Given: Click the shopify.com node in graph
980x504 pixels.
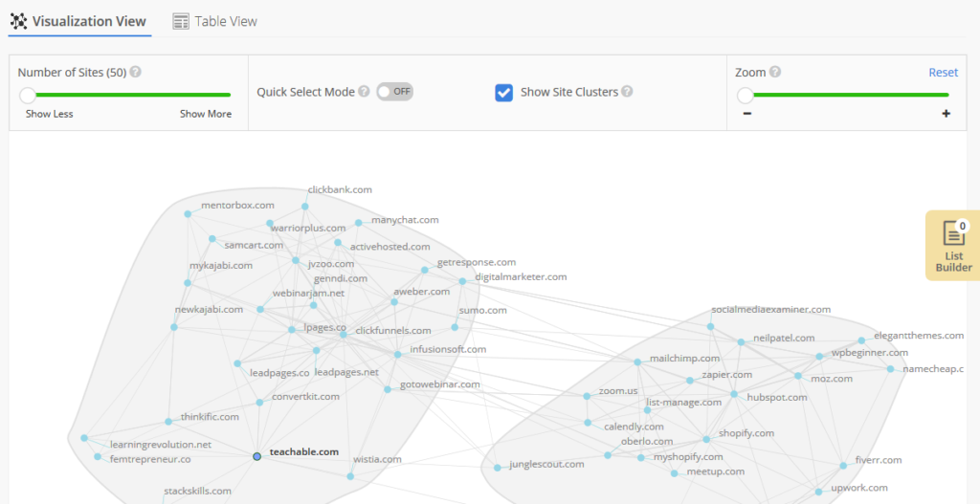Looking at the screenshot, I should (706, 439).
